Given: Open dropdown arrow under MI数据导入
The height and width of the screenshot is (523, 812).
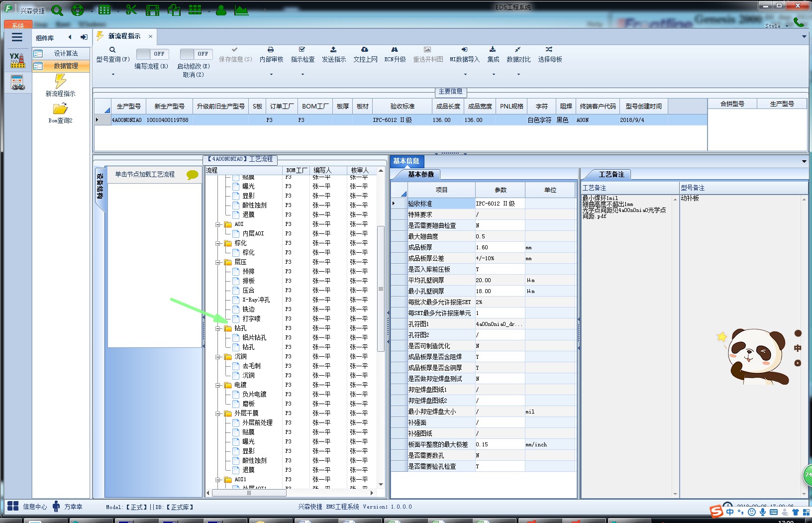Looking at the screenshot, I should [x=465, y=75].
